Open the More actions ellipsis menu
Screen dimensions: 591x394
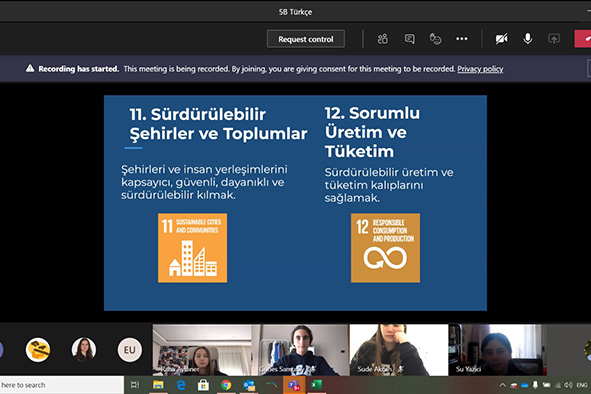[x=462, y=39]
